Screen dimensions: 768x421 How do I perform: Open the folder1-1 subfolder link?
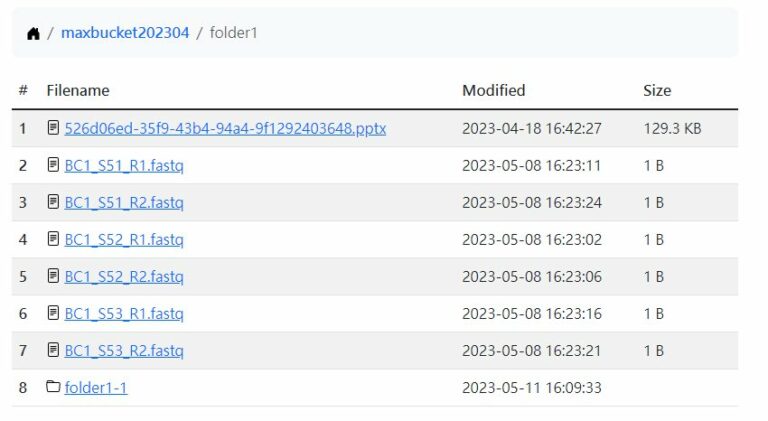[x=96, y=387]
